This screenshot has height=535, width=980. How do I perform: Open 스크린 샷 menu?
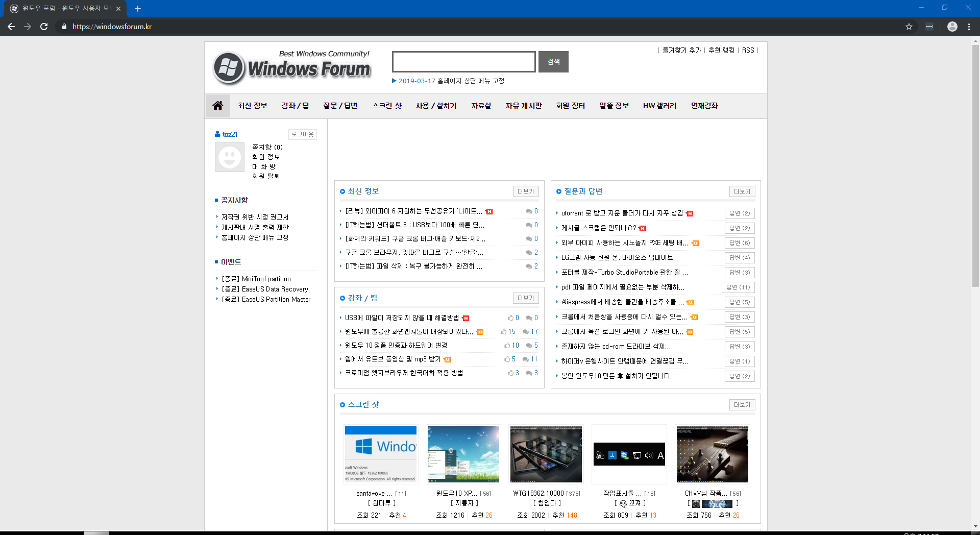[387, 106]
